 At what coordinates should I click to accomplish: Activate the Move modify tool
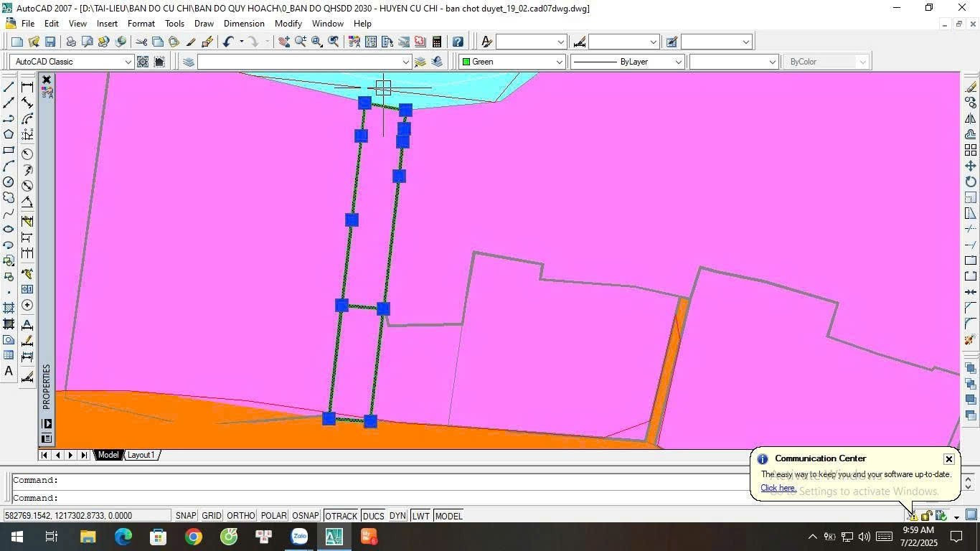tap(971, 166)
